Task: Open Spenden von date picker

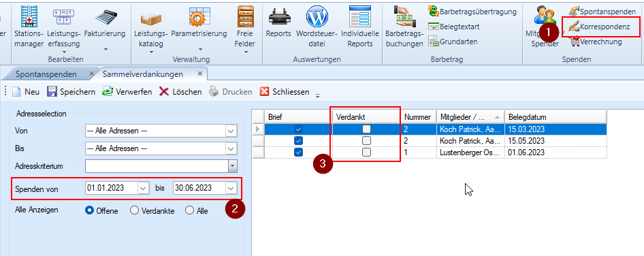Action: [x=143, y=188]
